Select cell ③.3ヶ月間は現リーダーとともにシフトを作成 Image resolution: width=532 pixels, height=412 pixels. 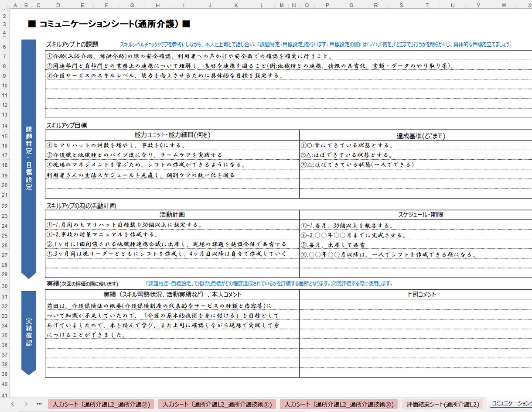tap(172, 254)
